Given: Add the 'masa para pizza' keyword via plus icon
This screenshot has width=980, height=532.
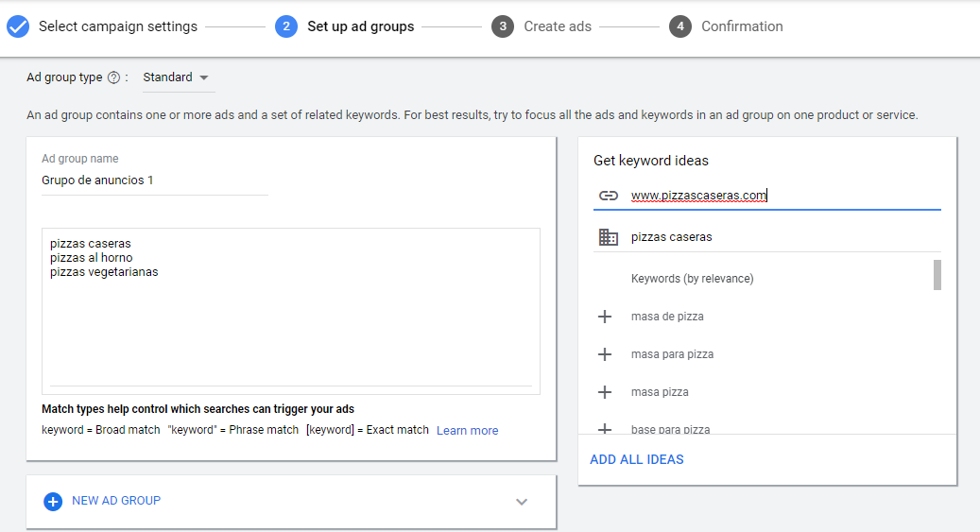Looking at the screenshot, I should (605, 354).
